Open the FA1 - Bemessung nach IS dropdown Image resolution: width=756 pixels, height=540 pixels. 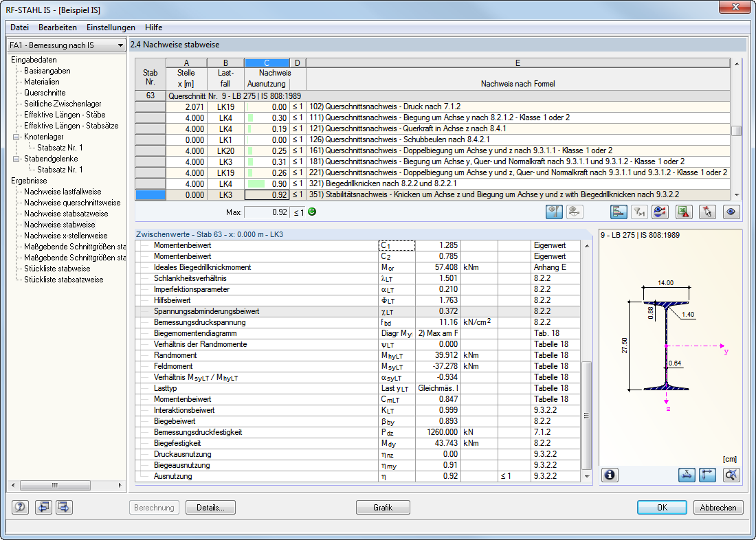tap(67, 45)
